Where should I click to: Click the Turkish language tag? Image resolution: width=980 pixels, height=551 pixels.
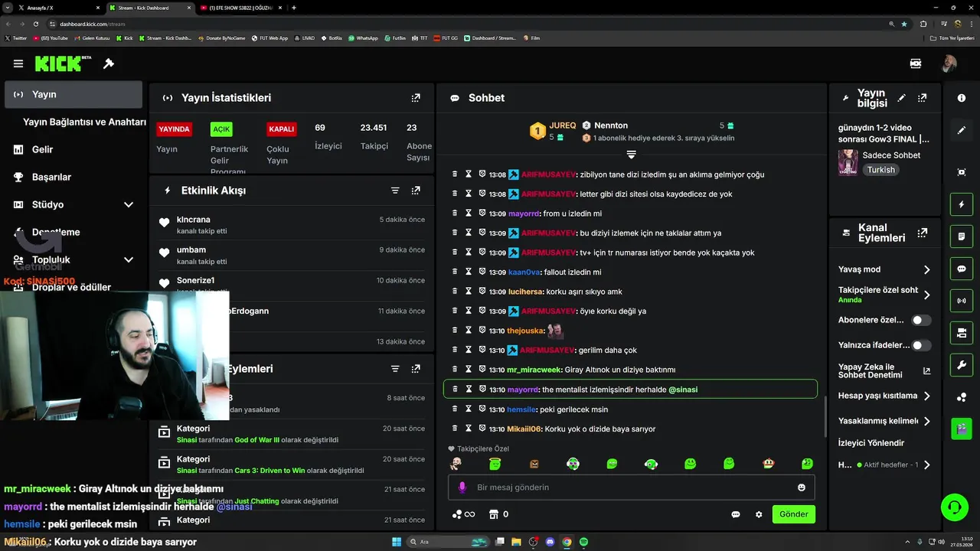[x=880, y=170]
